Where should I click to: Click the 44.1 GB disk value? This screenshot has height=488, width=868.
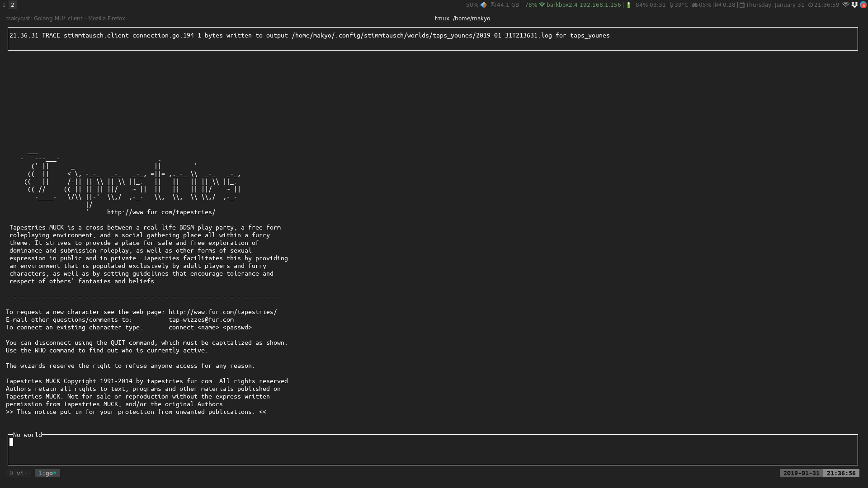pos(508,5)
